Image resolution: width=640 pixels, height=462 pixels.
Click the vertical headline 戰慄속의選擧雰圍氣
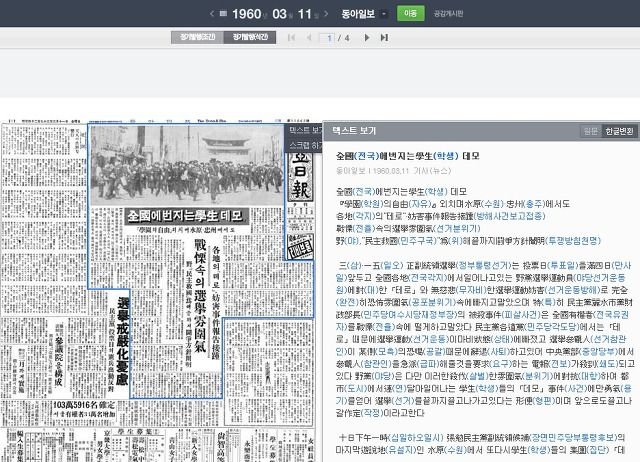coord(200,296)
